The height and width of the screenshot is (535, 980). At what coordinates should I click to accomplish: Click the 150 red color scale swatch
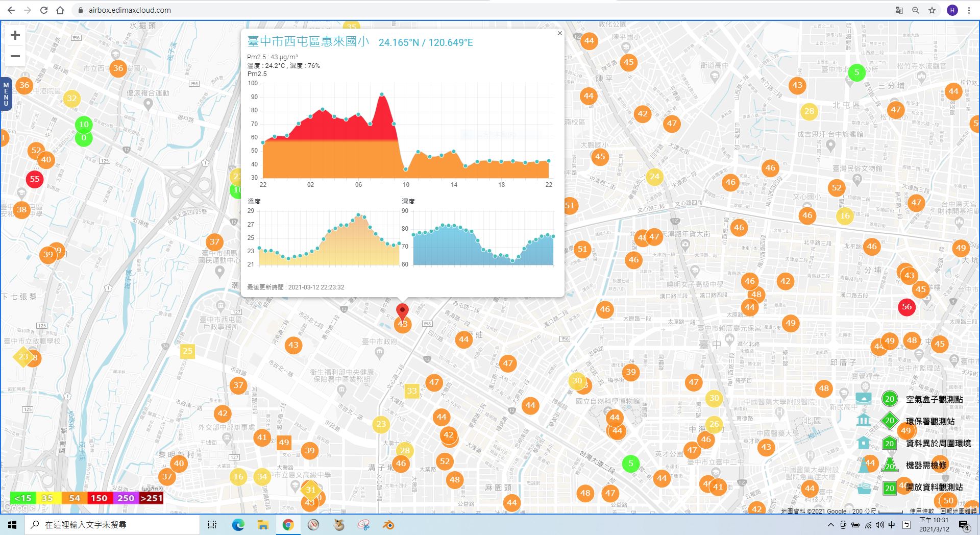point(99,498)
